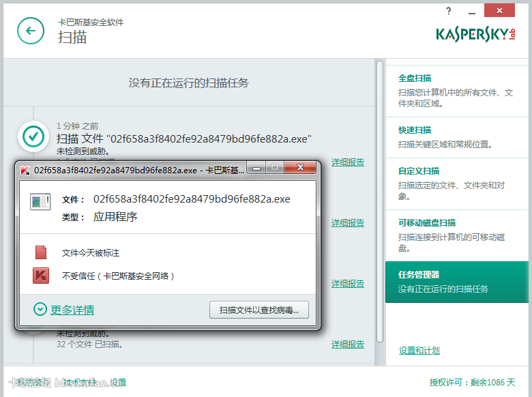Click the 扫描 page title
The height and width of the screenshot is (397, 532).
click(x=72, y=38)
